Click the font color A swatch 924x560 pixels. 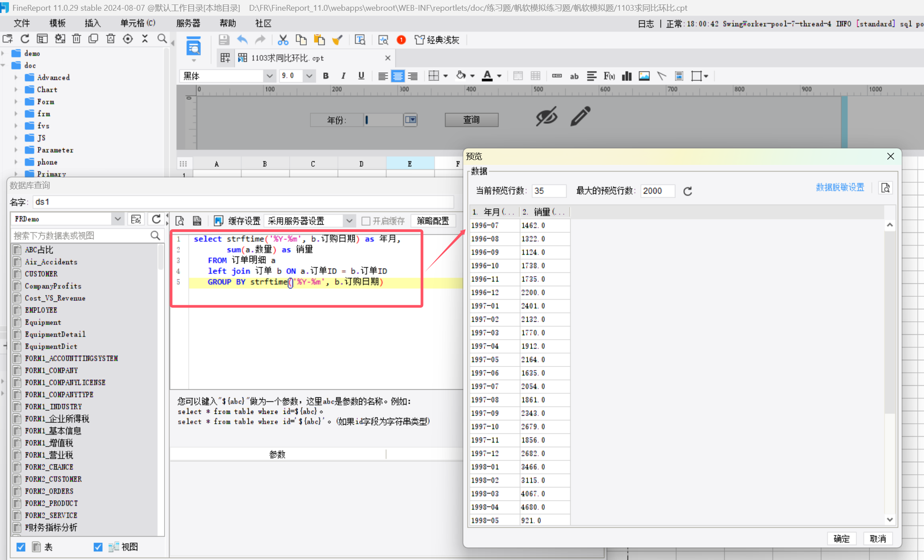point(487,76)
